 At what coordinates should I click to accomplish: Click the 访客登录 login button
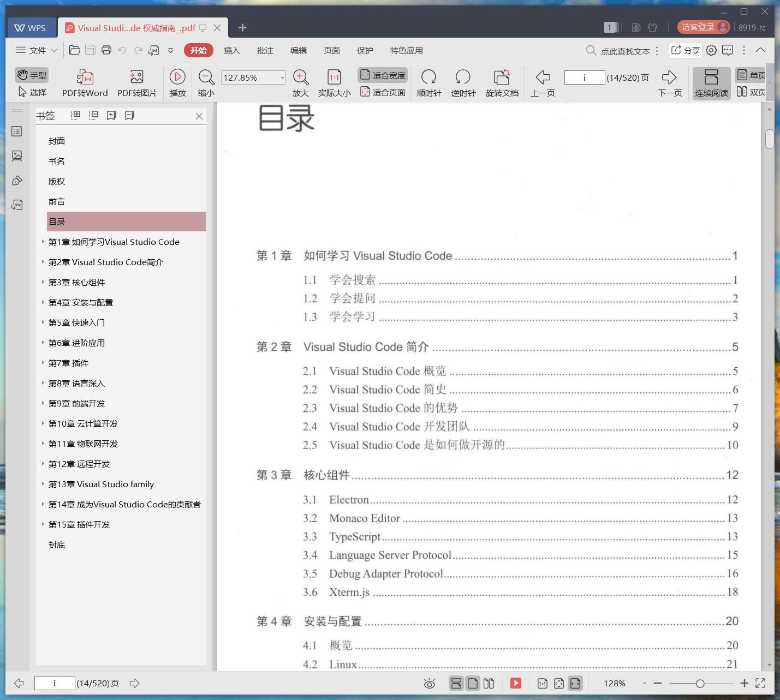tap(704, 27)
